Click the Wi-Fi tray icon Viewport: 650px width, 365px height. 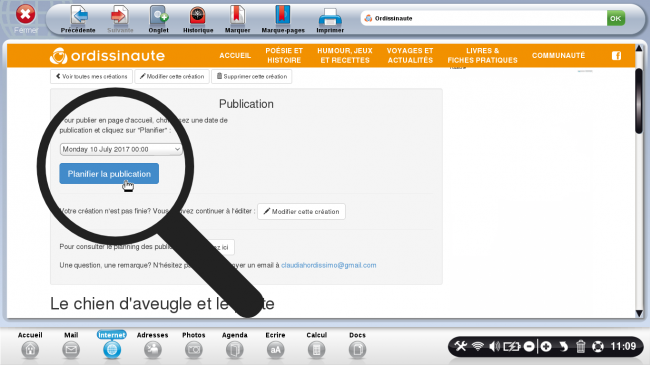click(478, 346)
